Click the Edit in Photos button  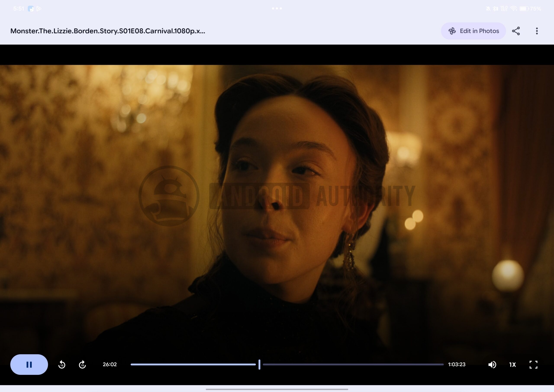tap(473, 31)
